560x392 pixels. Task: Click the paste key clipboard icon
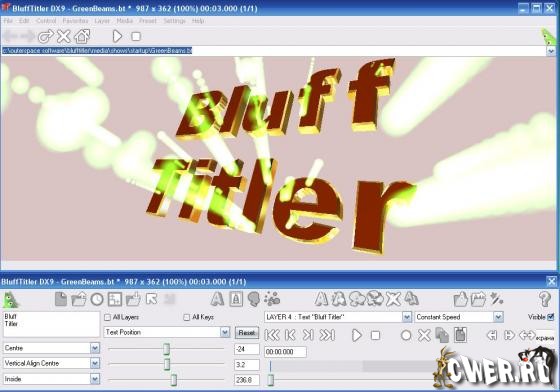460,335
